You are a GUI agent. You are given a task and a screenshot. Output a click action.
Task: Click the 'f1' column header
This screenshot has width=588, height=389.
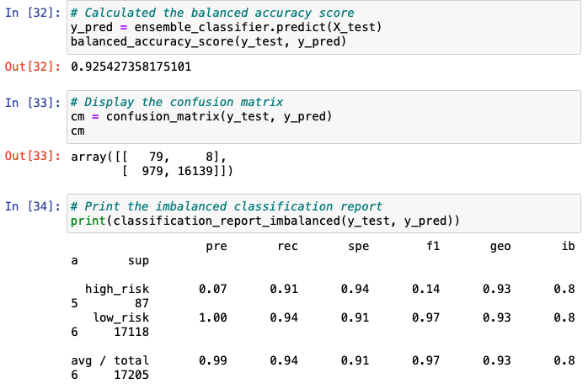(x=433, y=246)
